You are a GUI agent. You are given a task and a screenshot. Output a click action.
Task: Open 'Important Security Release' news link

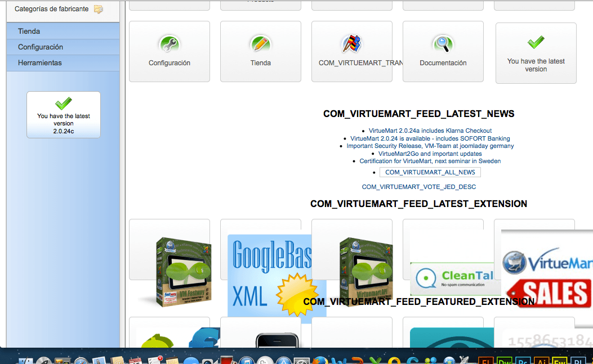coord(430,146)
